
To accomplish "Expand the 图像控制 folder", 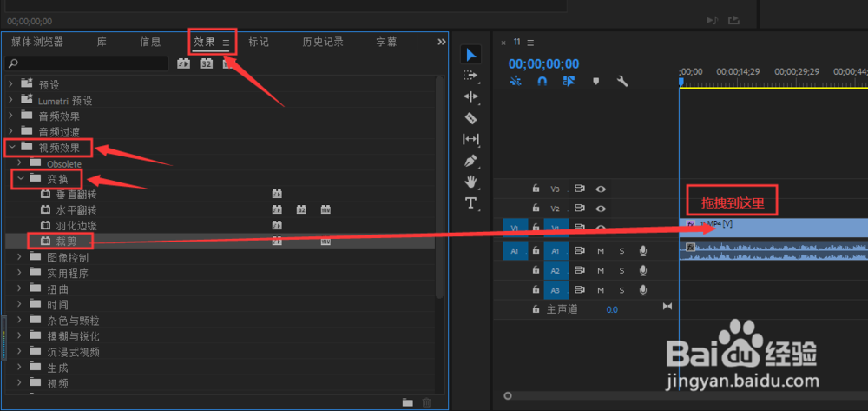I will [19, 257].
